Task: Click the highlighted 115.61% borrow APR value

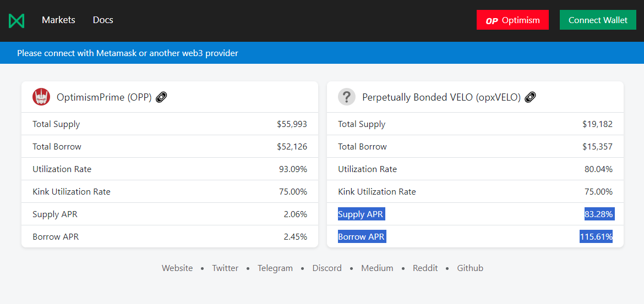Action: pos(596,237)
